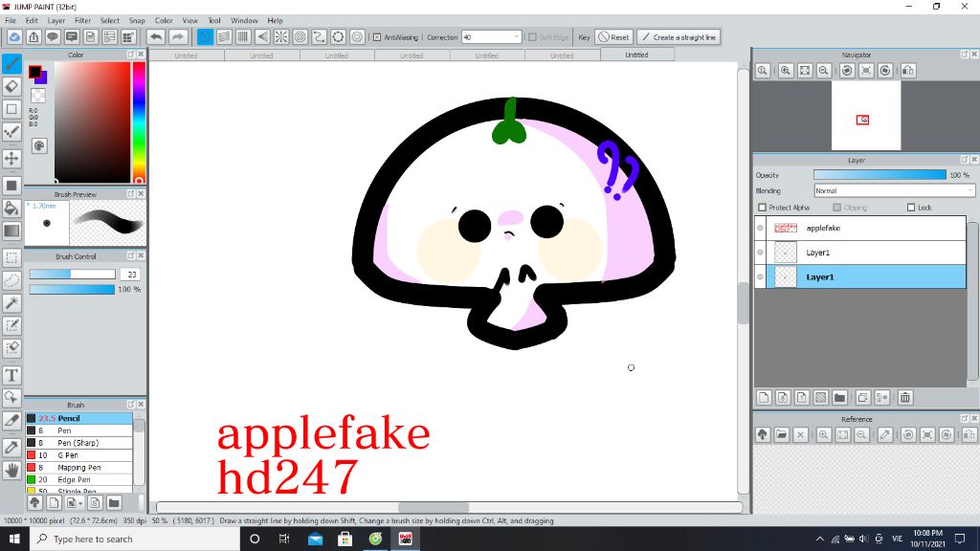This screenshot has height=551, width=980.
Task: Enable the layer Lock checkbox
Action: point(911,208)
